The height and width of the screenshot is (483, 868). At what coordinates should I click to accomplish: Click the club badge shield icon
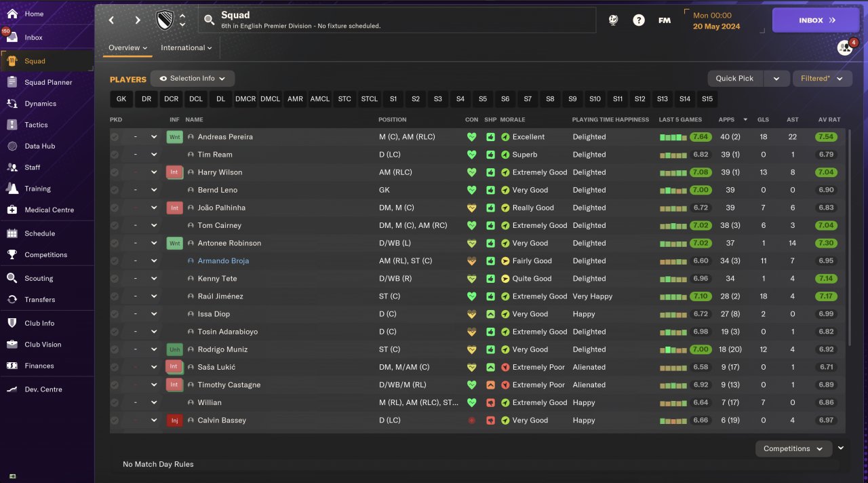tap(165, 20)
